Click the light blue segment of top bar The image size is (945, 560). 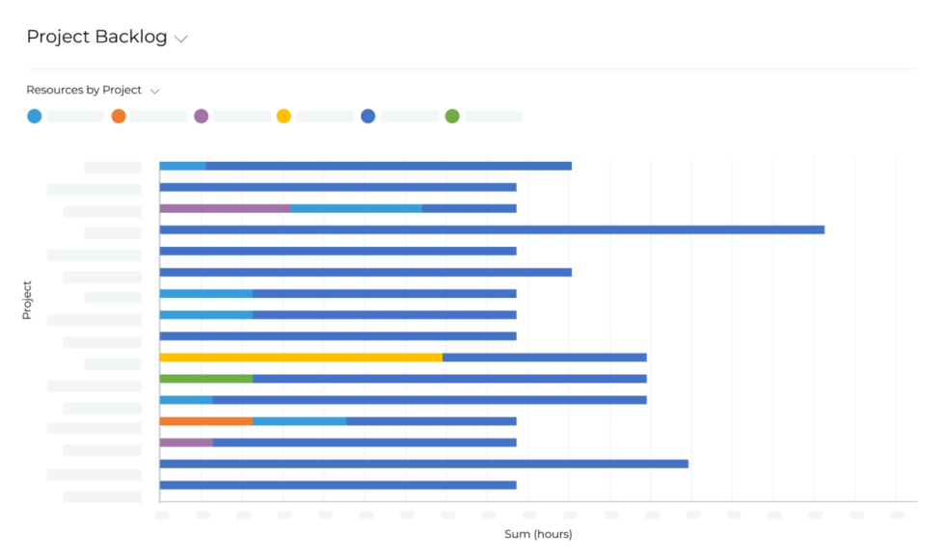[182, 166]
